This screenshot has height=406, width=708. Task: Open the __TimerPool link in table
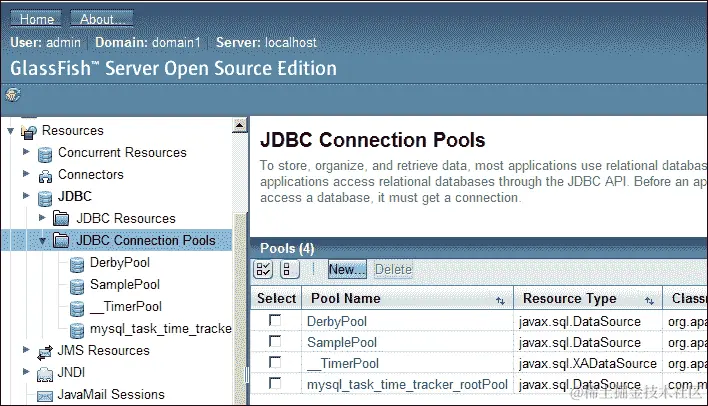coord(343,364)
